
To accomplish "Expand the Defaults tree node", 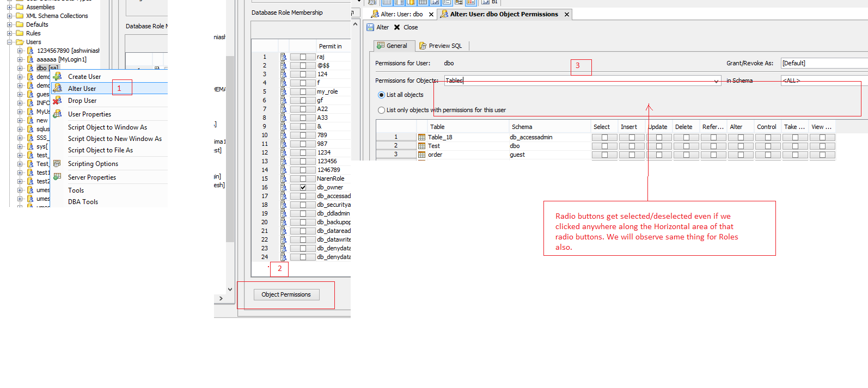I will pyautogui.click(x=9, y=24).
